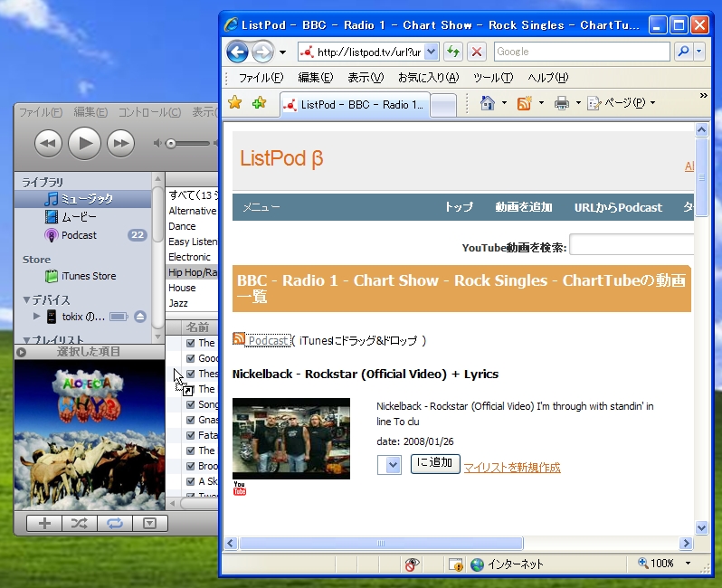Select ムービー in iTunes library
This screenshot has width=722, height=588.
83,217
